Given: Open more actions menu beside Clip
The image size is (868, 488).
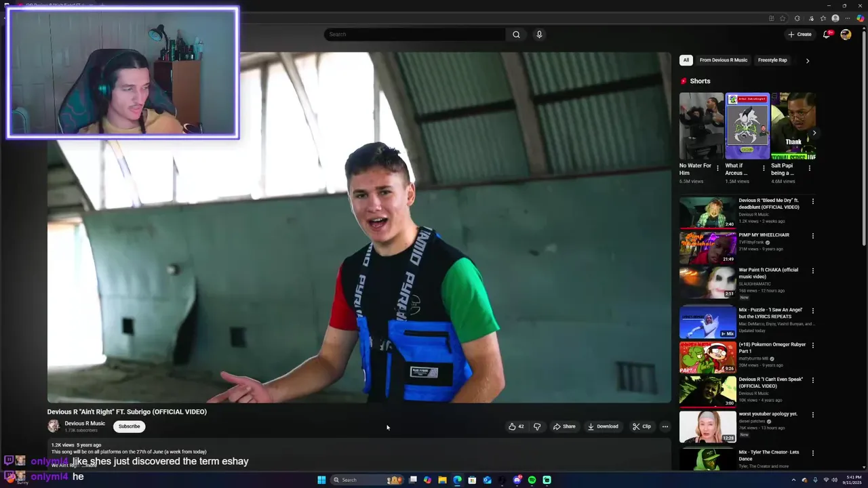Looking at the screenshot, I should click(x=665, y=426).
